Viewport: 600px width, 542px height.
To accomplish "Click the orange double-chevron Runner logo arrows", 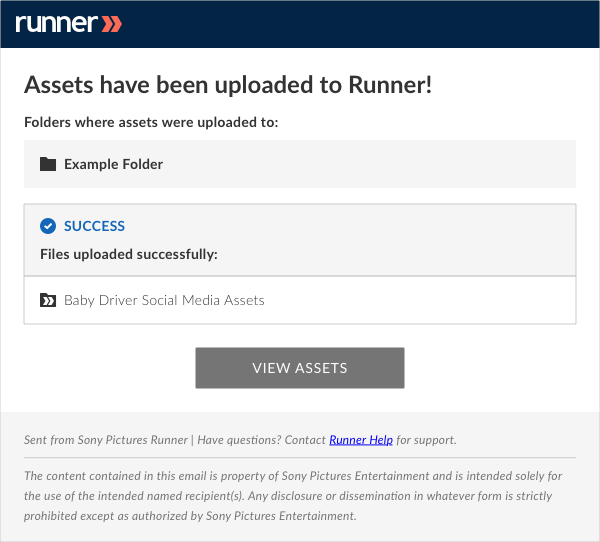I will coord(112,24).
